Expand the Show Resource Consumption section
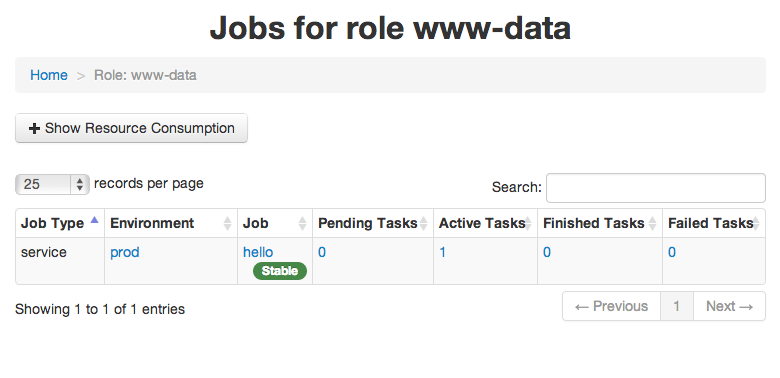780x378 pixels. tap(131, 128)
